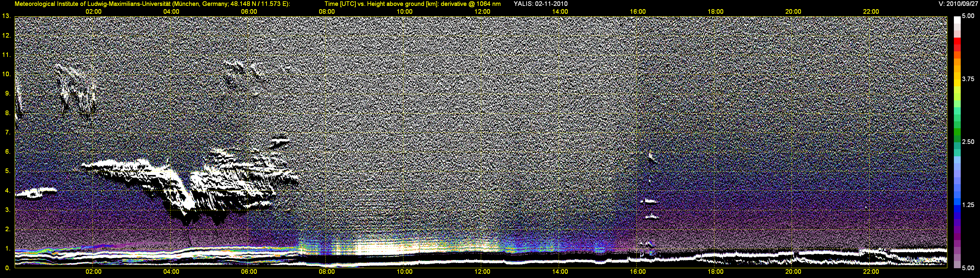
Task: Click 12:00 on the lower time axis
Action: [482, 271]
